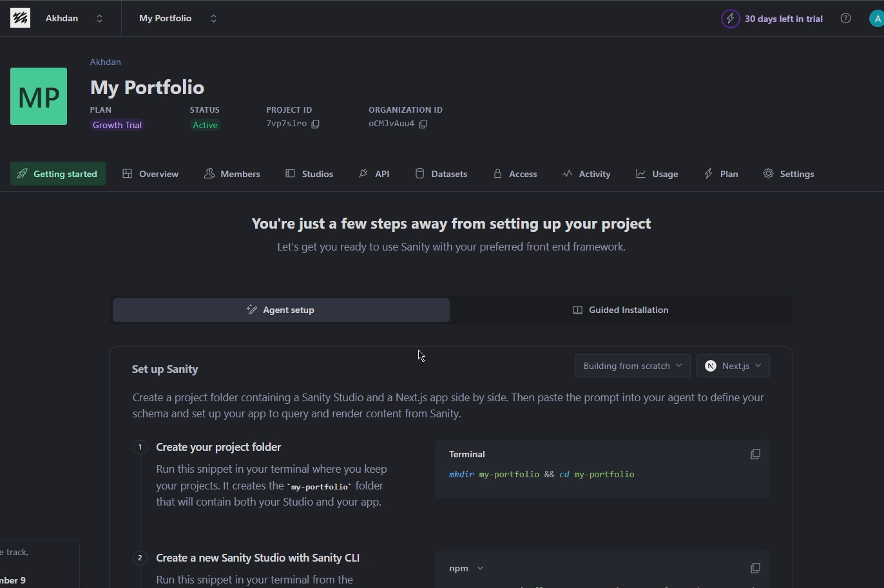
Task: Click the Akhdan breadcrumb link
Action: (x=106, y=62)
